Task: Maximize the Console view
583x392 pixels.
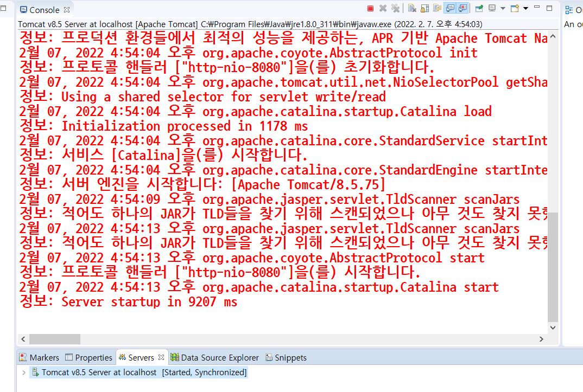Action: (549, 8)
